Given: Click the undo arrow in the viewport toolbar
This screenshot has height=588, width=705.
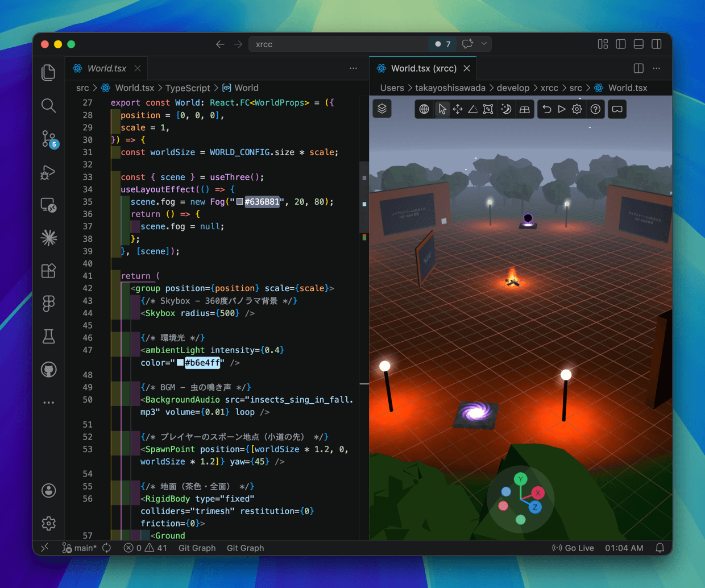Looking at the screenshot, I should pyautogui.click(x=546, y=109).
